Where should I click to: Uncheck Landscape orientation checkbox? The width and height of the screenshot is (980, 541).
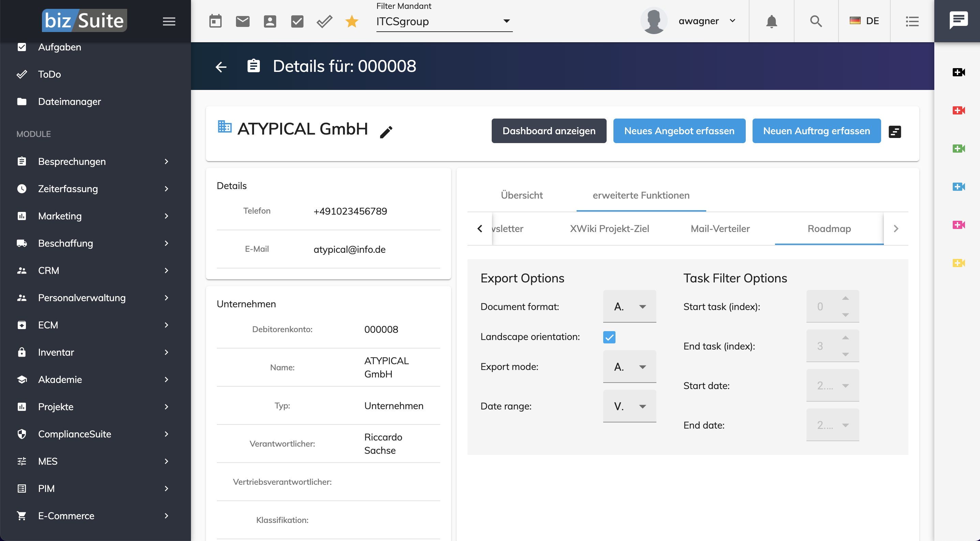pyautogui.click(x=609, y=337)
